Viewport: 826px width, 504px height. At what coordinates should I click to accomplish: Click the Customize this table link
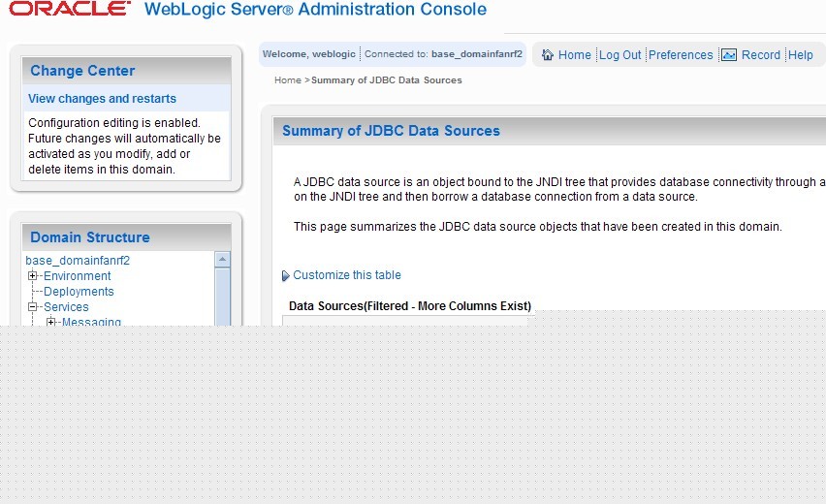(347, 275)
